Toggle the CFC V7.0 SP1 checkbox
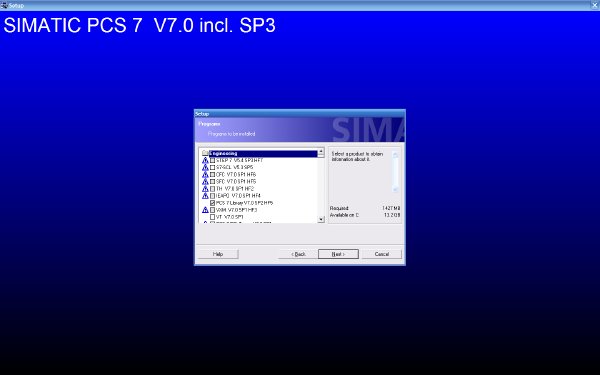600x375 pixels. tap(212, 174)
